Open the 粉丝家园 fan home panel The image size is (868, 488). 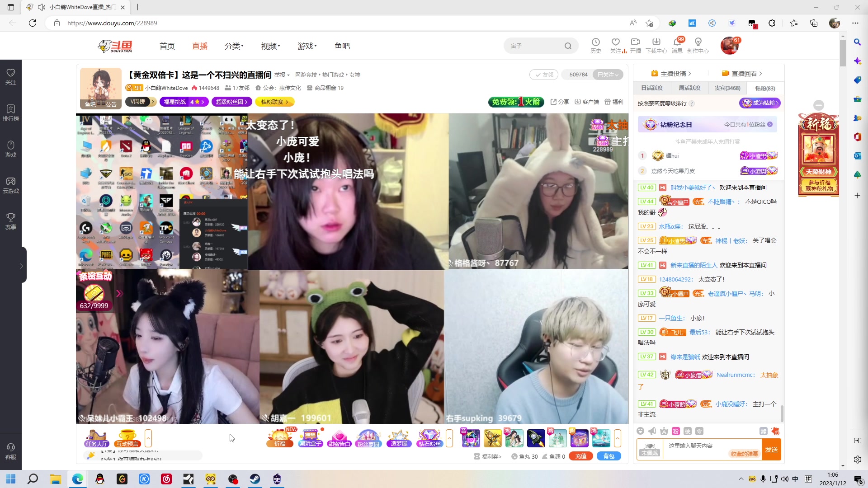368,437
